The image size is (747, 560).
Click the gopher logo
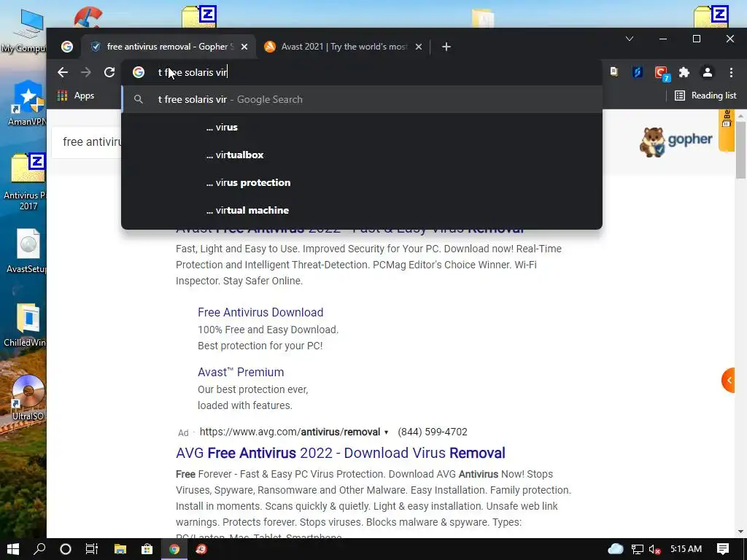676,141
